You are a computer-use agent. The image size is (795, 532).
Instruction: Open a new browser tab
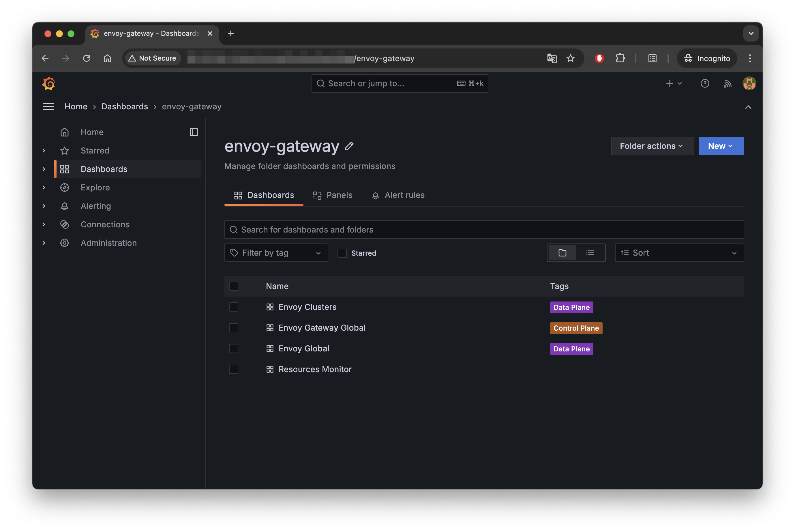(231, 33)
